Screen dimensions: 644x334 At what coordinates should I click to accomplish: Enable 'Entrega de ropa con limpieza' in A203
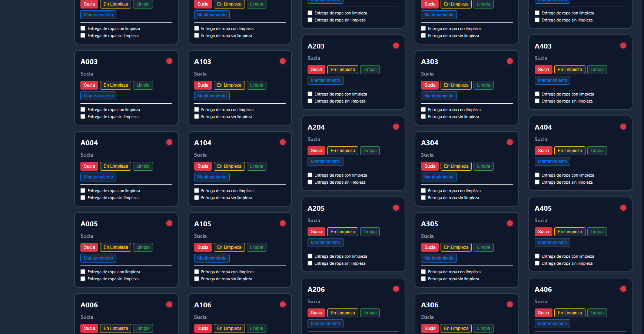(x=310, y=94)
